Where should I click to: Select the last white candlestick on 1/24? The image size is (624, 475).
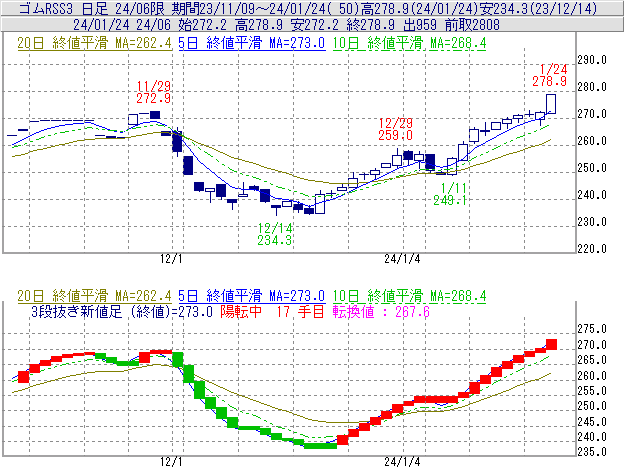pos(551,104)
